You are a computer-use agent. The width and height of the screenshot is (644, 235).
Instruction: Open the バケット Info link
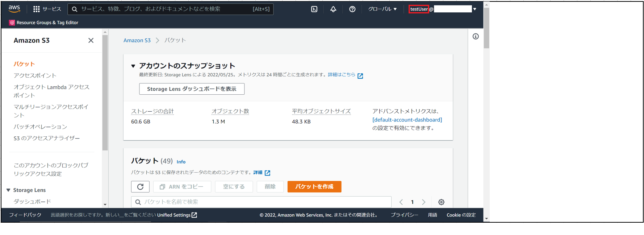coord(181,162)
